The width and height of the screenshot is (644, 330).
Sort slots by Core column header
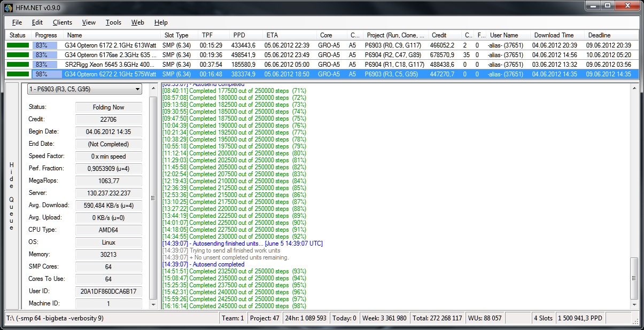[331, 35]
